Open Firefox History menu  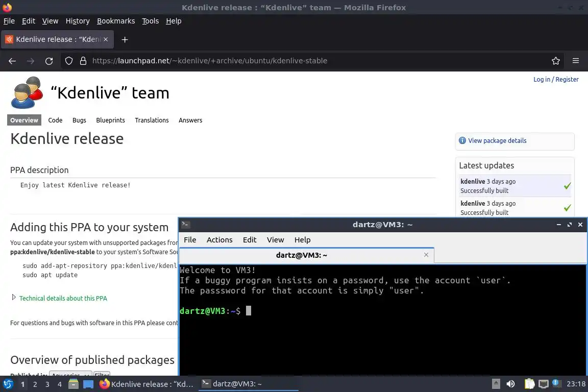pyautogui.click(x=78, y=21)
